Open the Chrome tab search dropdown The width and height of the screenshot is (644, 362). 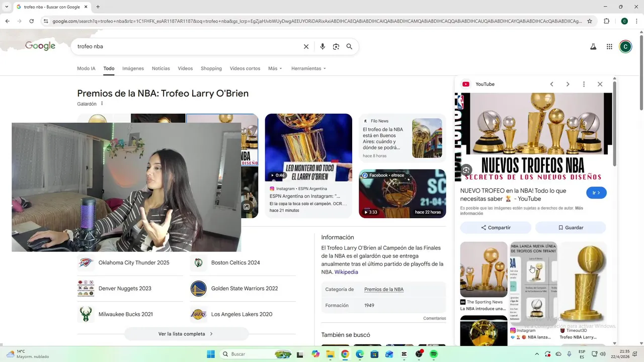[7, 7]
